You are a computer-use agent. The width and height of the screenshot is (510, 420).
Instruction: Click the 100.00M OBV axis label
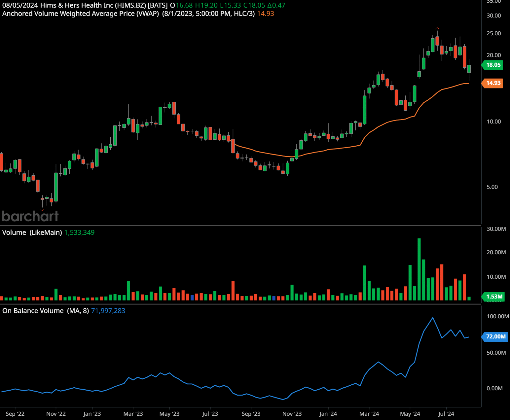point(497,316)
